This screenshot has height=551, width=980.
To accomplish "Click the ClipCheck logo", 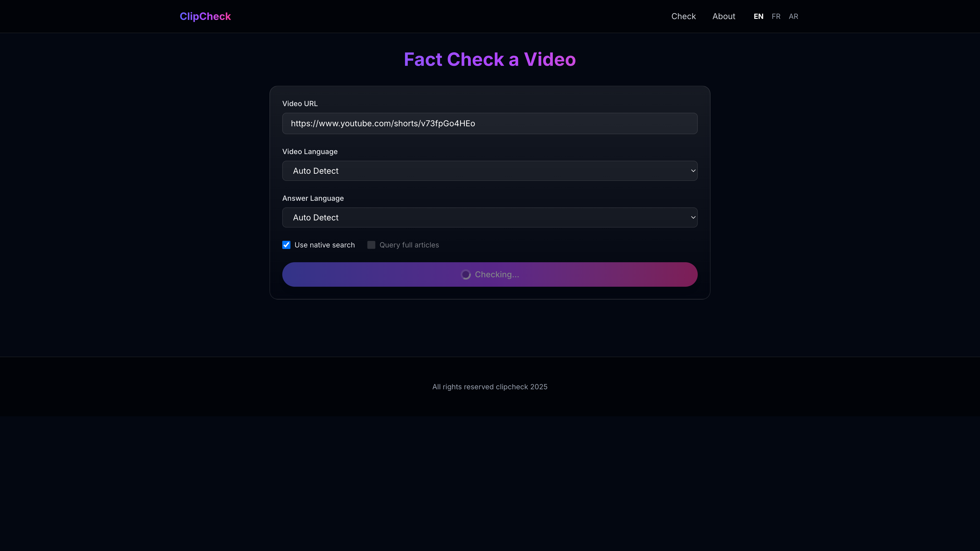I will [205, 16].
